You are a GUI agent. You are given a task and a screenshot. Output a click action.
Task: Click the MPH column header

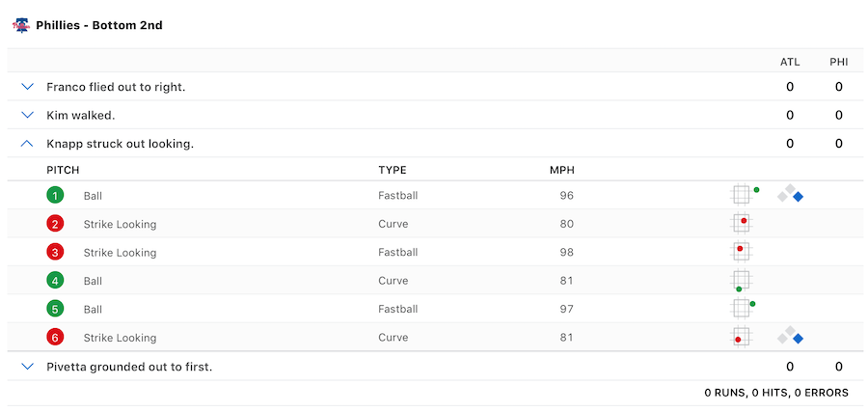tap(561, 170)
